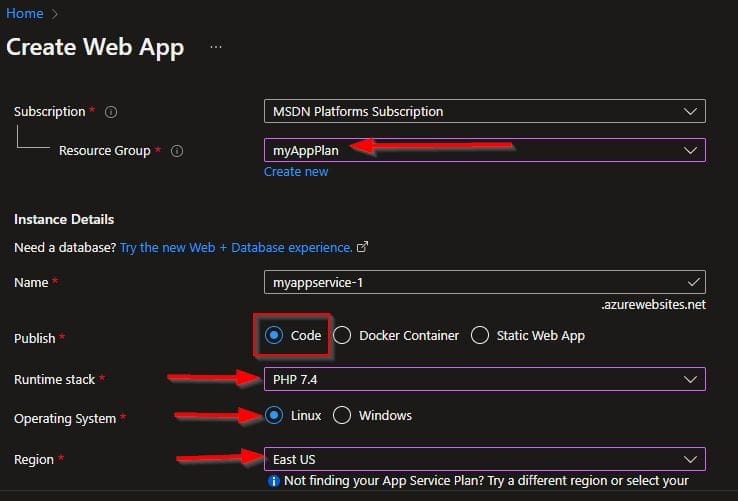The height and width of the screenshot is (501, 738).
Task: Open the ellipsis menu beside Create Web App
Action: click(x=216, y=48)
